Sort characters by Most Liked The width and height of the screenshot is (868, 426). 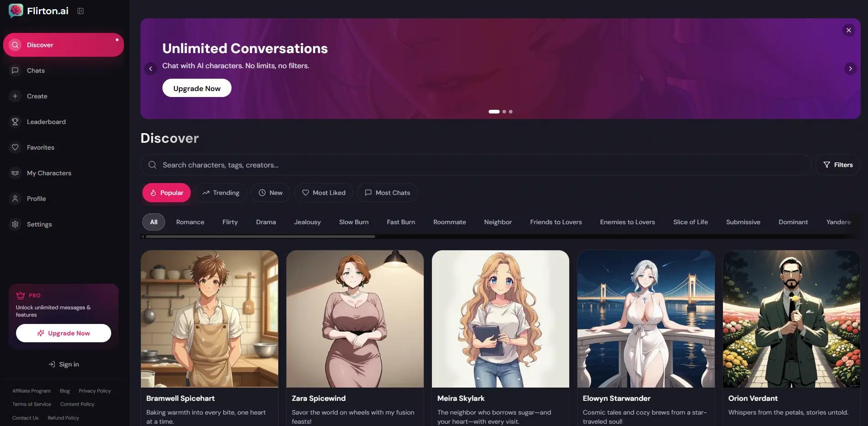323,193
